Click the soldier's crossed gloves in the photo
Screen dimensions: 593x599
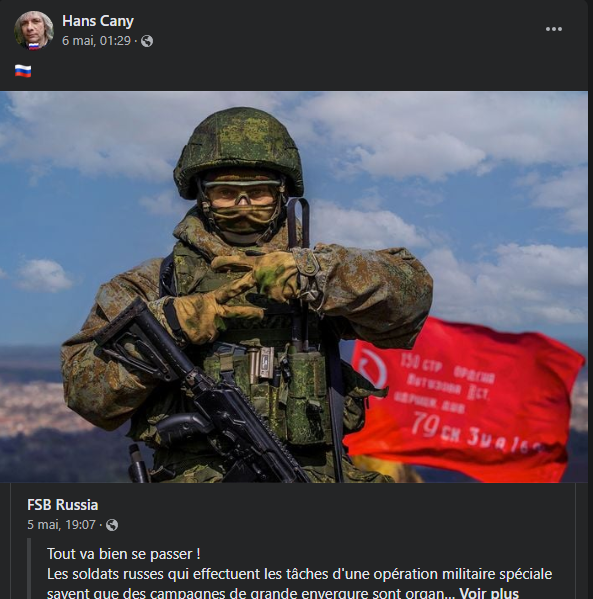(237, 296)
